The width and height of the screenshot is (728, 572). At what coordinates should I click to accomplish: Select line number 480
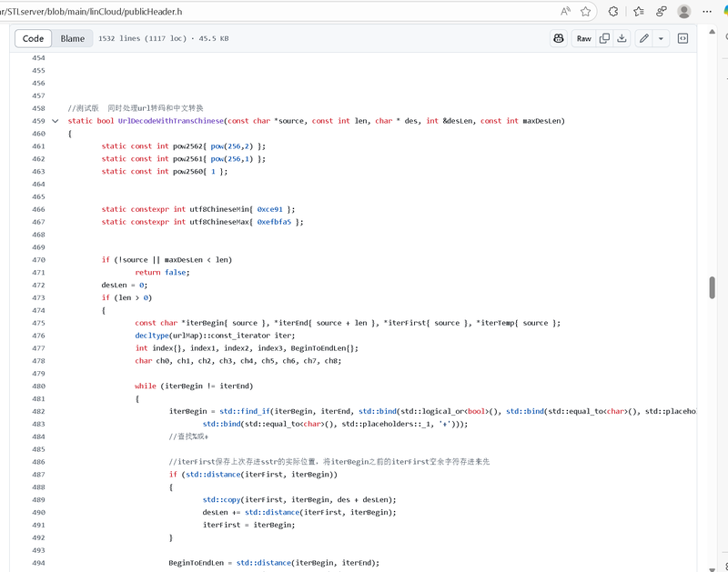tap(38, 386)
